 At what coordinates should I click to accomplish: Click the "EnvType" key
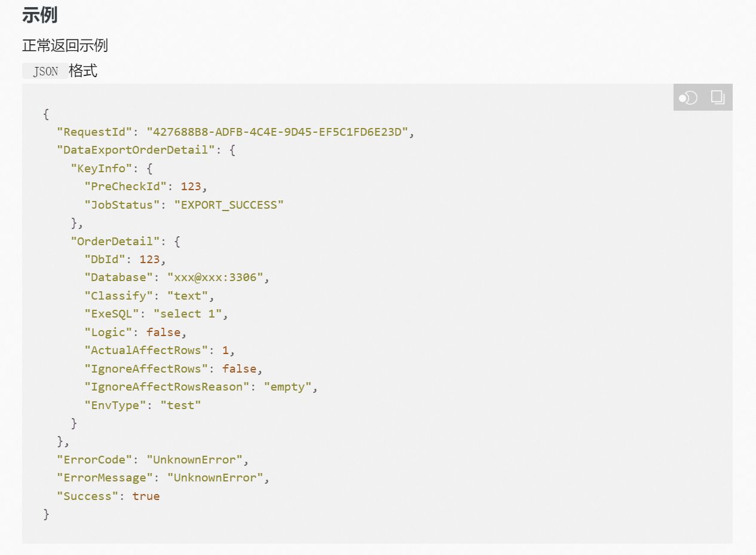click(115, 405)
